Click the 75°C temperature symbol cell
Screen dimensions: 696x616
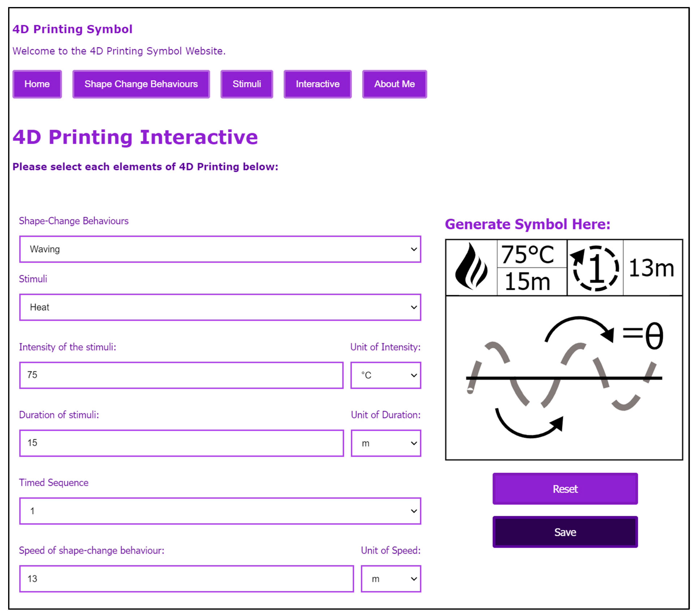528,254
